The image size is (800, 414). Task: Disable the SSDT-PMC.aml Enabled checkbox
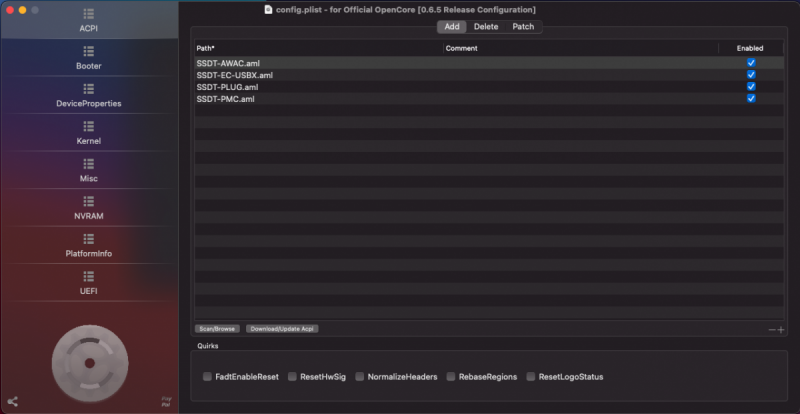[x=751, y=99]
